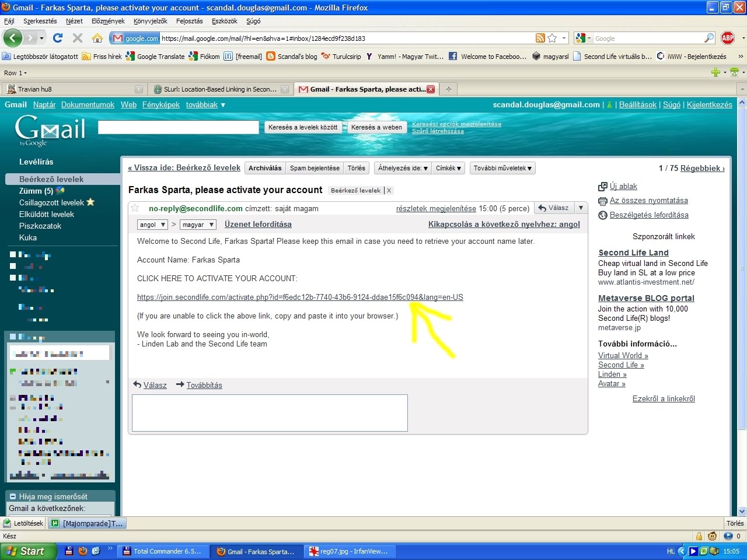Open Csillagozott levelek folder
Image resolution: width=747 pixels, height=560 pixels.
(x=51, y=202)
